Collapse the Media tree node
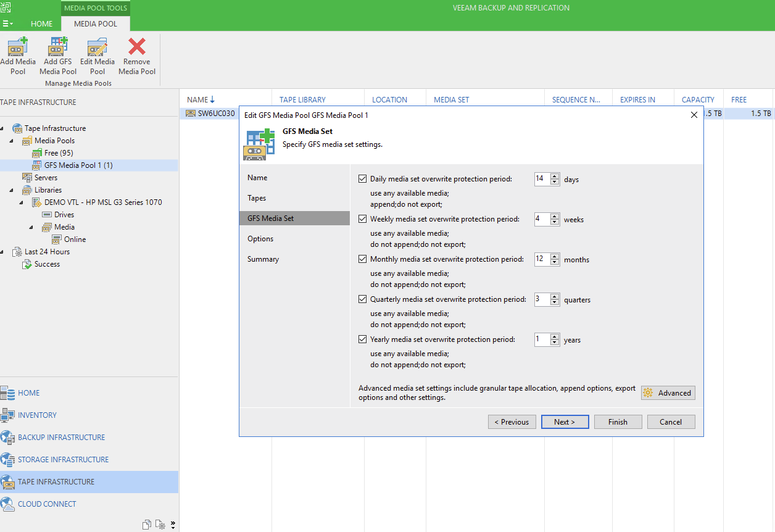Screen dimensions: 775x532 click(32, 227)
